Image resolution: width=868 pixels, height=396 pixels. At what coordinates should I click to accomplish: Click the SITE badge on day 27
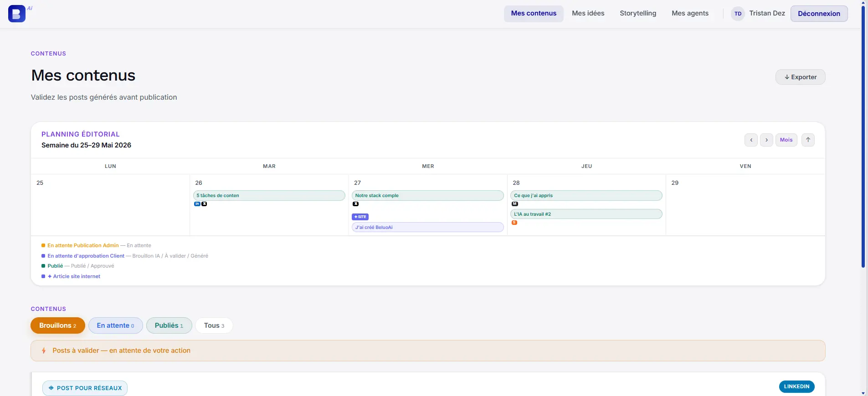pos(360,217)
